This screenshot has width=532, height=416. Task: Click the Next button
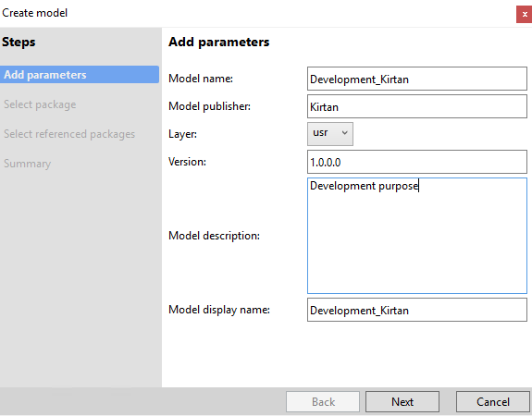[x=402, y=402]
